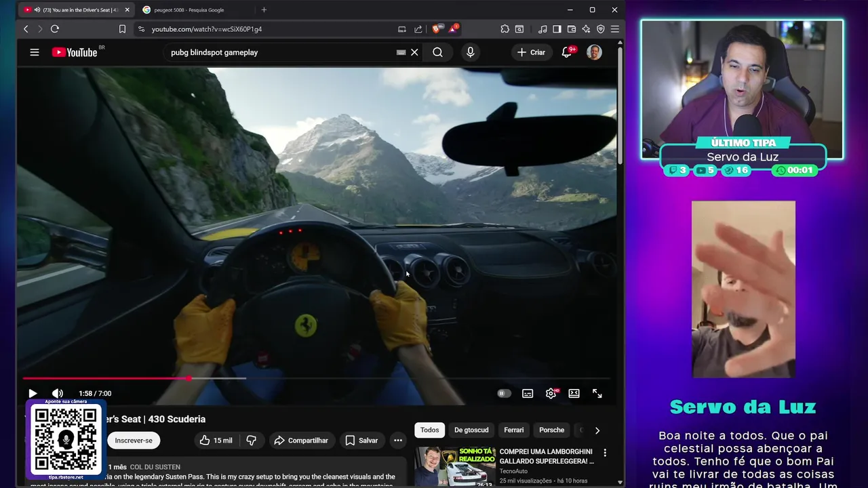Click the Compartilhar button
868x488 pixels.
pos(300,441)
